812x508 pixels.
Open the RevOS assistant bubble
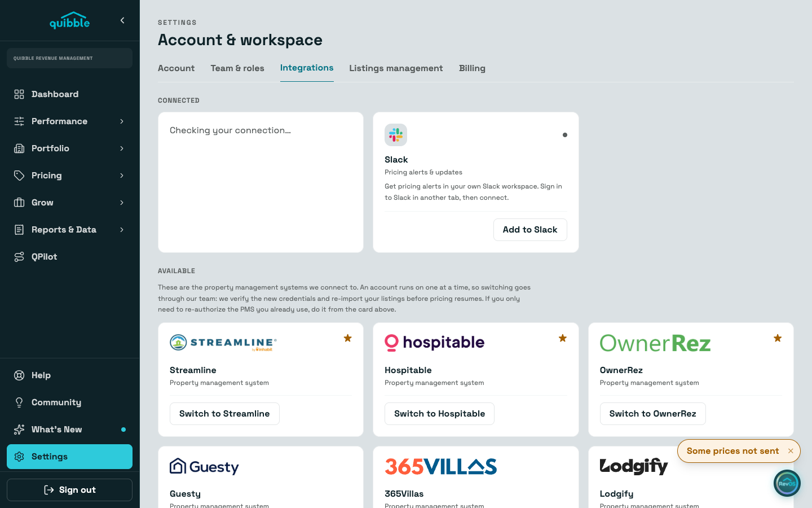[x=787, y=483]
